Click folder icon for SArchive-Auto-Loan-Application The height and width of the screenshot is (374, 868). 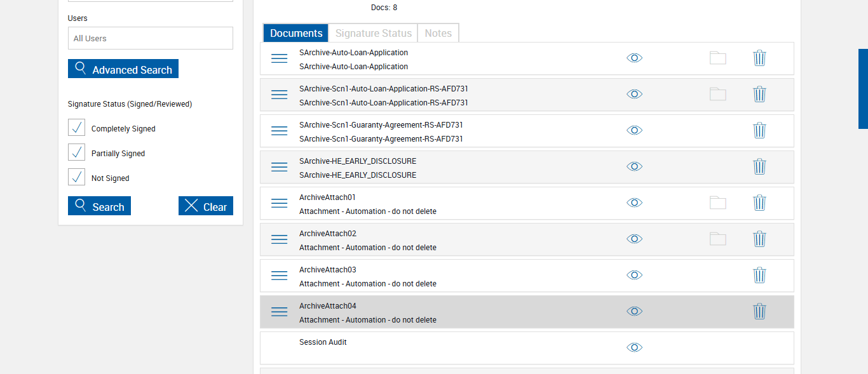[718, 58]
